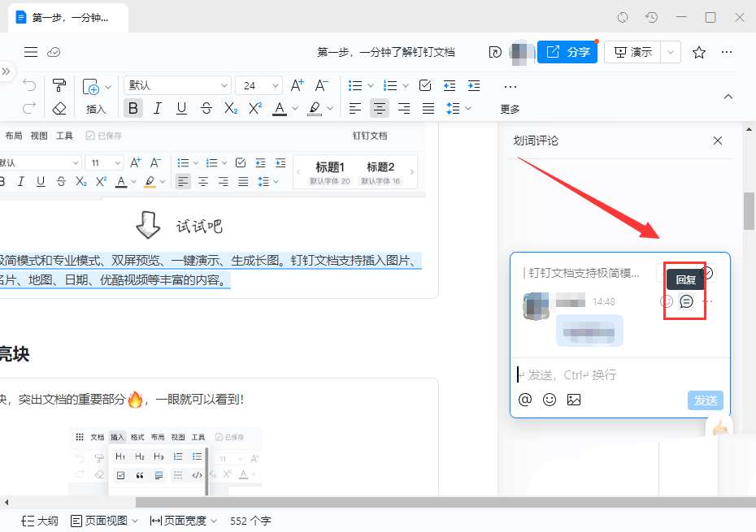Insert an image into the comment
Image resolution: width=756 pixels, height=532 pixels.
[574, 400]
